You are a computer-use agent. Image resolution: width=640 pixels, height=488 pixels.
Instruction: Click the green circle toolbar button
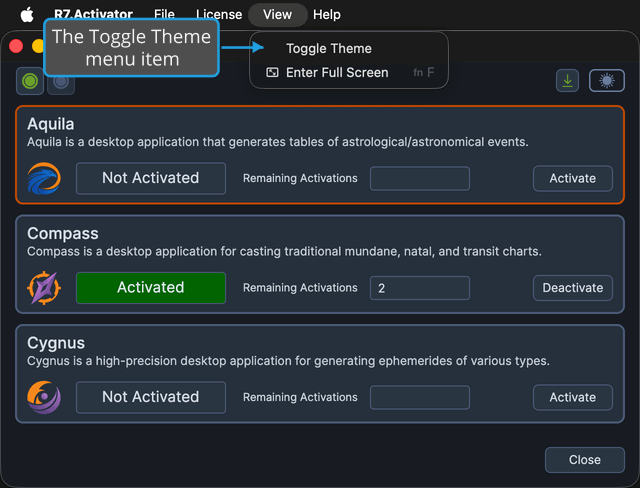pyautogui.click(x=30, y=81)
